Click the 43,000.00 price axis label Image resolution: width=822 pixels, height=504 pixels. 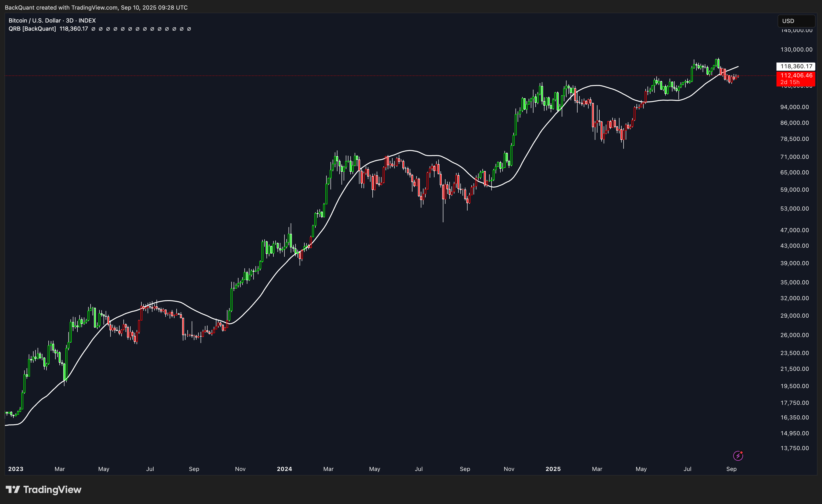(x=794, y=246)
